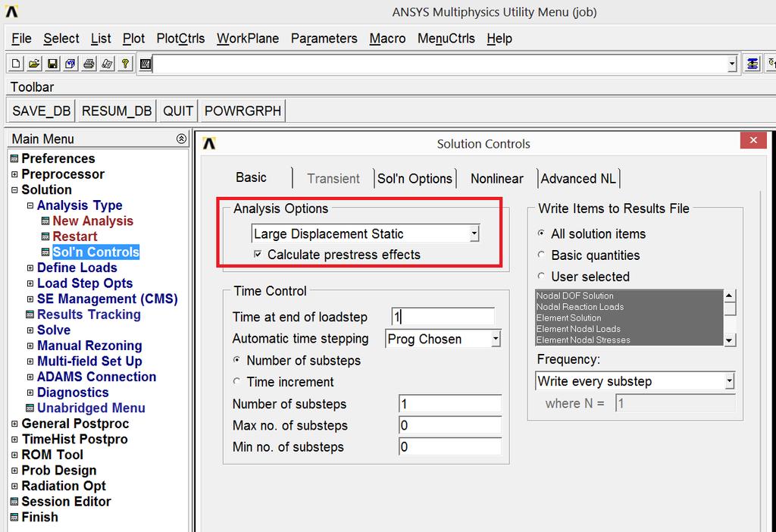Open the Preferences entry in Main Menu
This screenshot has height=532, width=776.
coord(58,158)
